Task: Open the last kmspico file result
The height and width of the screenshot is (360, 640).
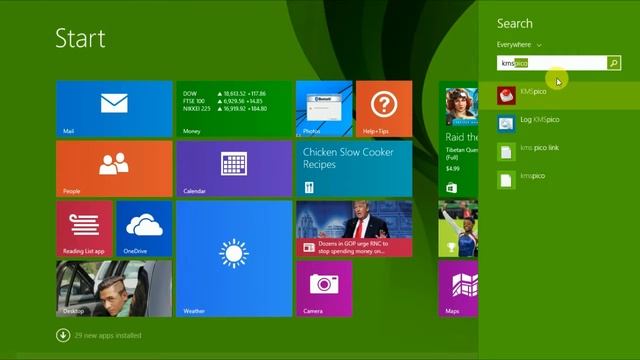Action: click(559, 180)
